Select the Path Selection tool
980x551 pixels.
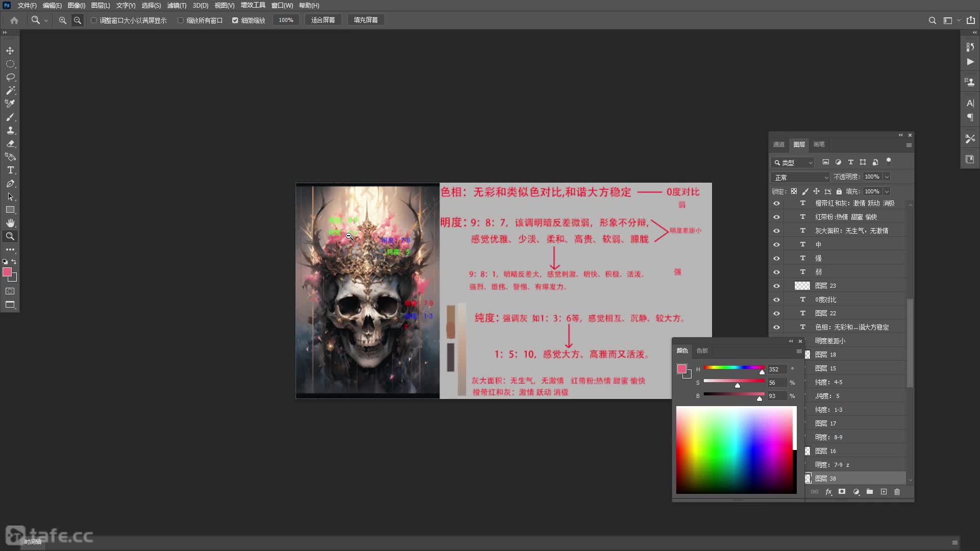[10, 196]
